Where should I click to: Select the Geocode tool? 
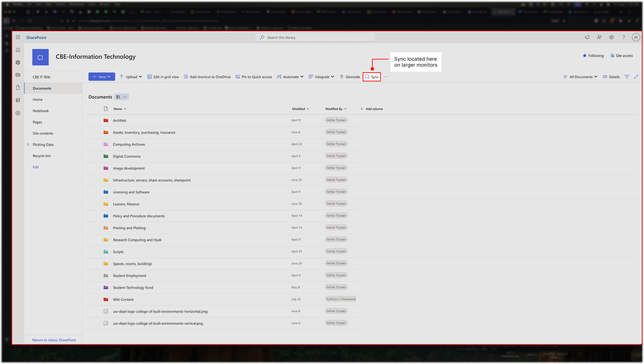(350, 77)
